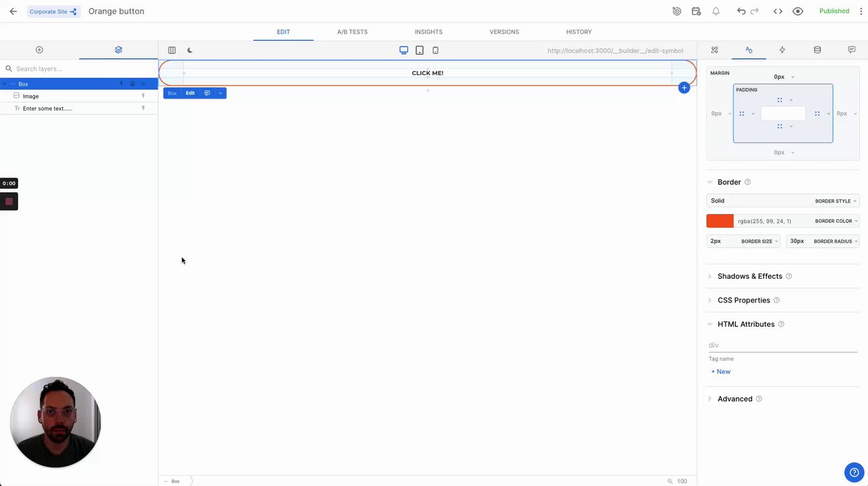Expand the Advanced section

[x=710, y=399]
